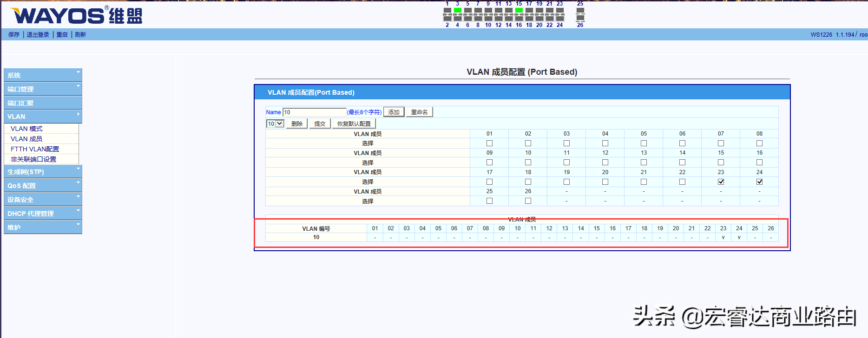
Task: Click the port 16 status icon
Action: point(519,19)
